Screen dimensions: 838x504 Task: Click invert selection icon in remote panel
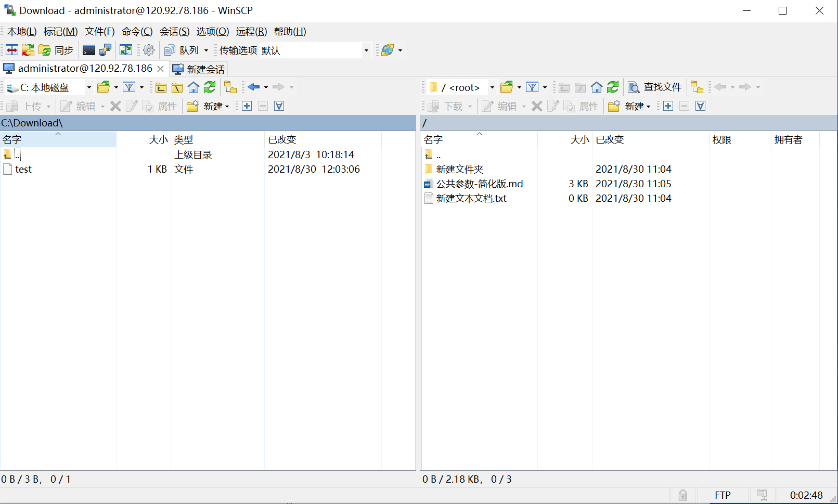[701, 106]
